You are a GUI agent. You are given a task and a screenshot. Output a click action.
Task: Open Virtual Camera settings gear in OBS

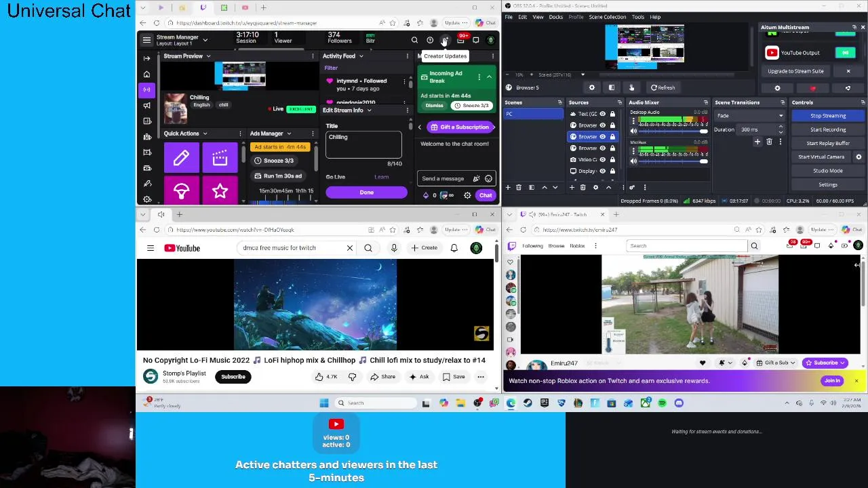(x=859, y=157)
